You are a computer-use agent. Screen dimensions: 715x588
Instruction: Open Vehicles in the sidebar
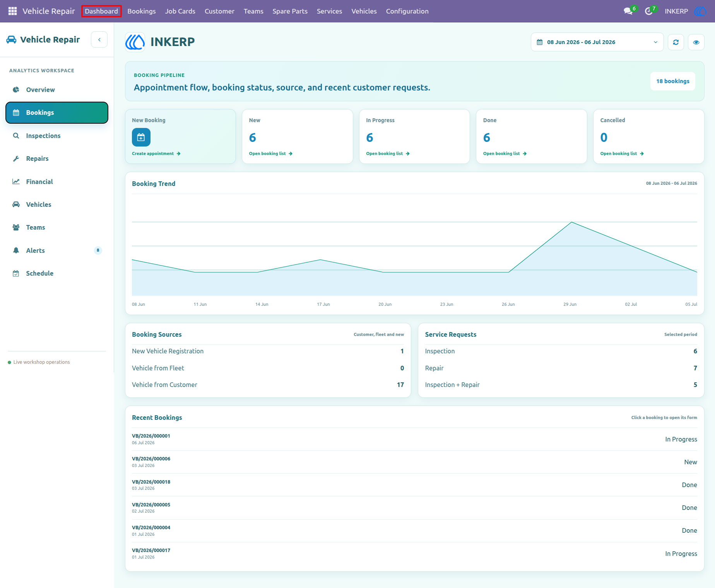coord(57,205)
